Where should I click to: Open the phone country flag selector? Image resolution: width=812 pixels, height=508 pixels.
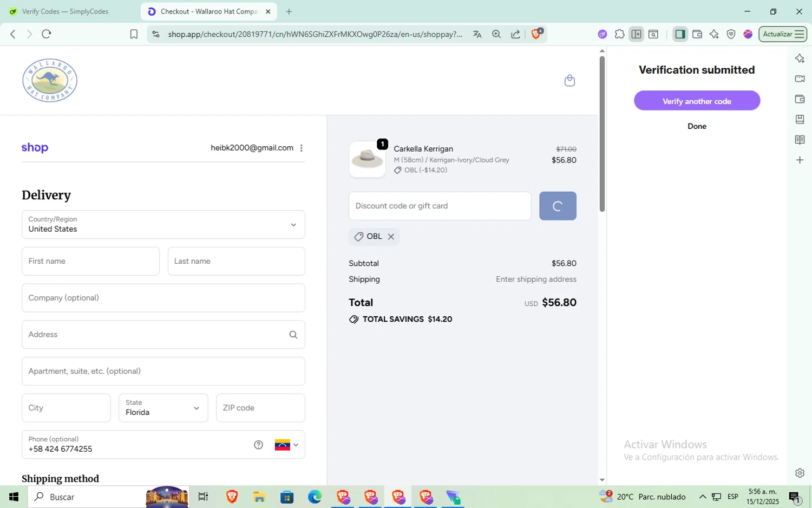[x=286, y=445]
